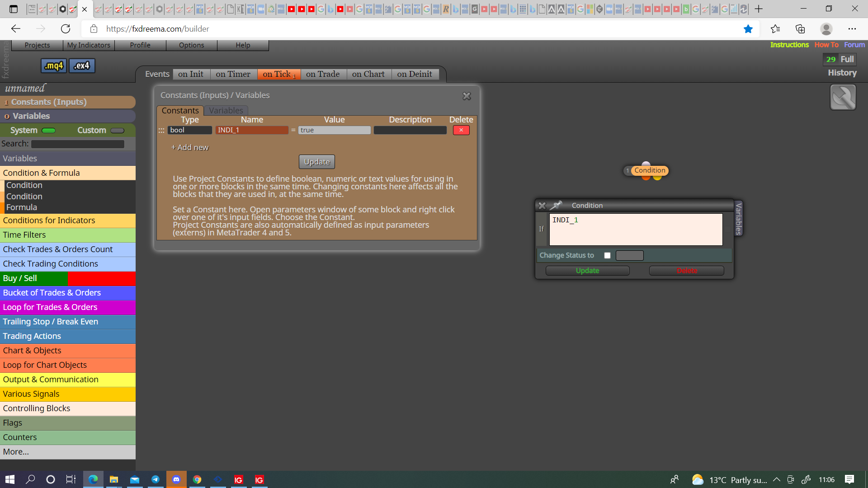Open browser collections icon
Viewport: 868px width, 488px height.
800,29
